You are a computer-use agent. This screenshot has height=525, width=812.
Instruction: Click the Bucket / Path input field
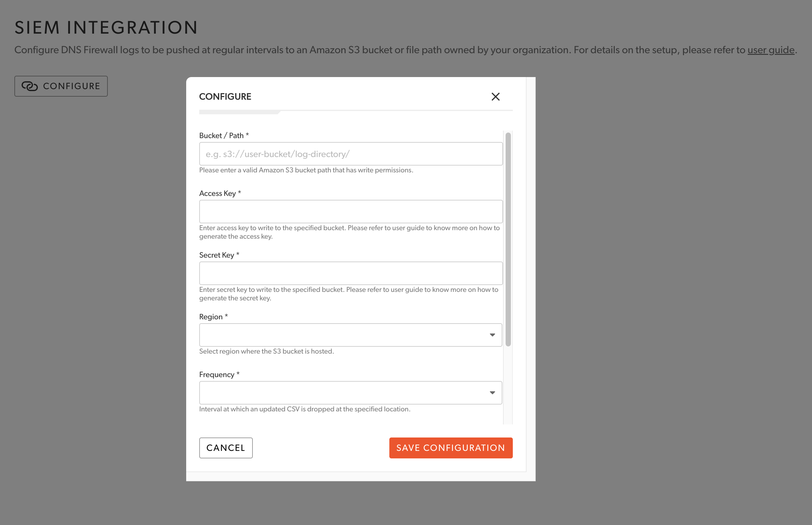click(350, 153)
